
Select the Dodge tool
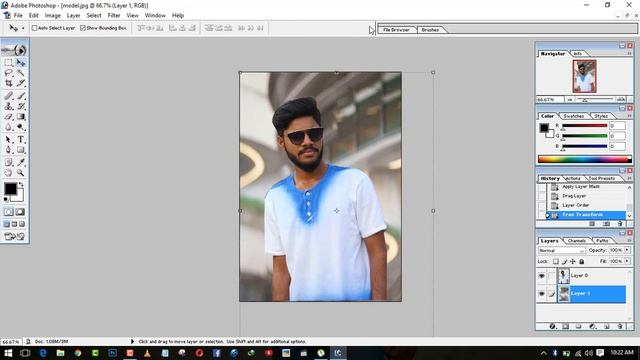click(20, 127)
